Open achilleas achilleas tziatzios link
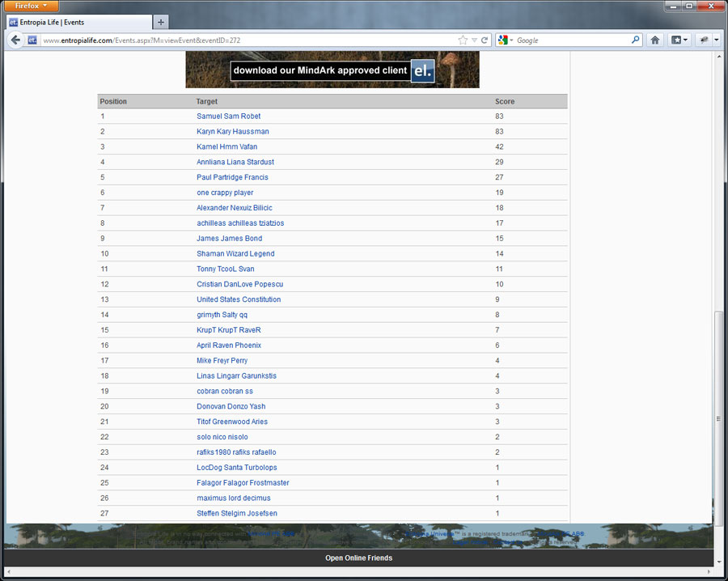The width and height of the screenshot is (728, 581). click(240, 223)
